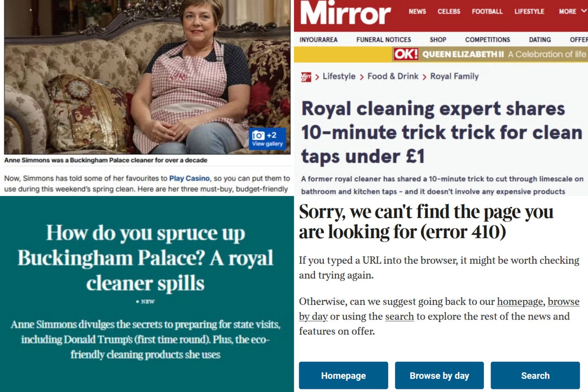Go to FUNERAL NOTICES section

pyautogui.click(x=384, y=40)
